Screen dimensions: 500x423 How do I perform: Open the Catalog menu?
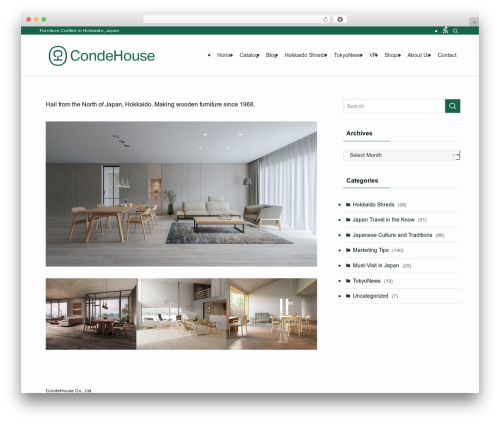coord(249,55)
